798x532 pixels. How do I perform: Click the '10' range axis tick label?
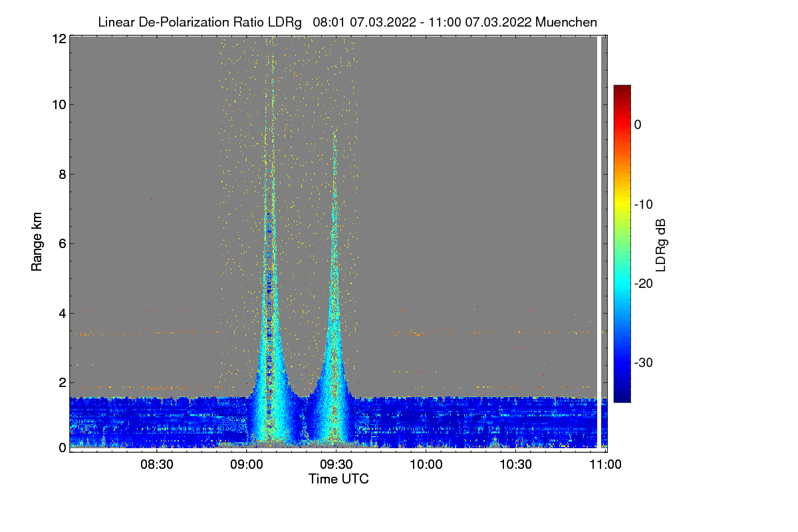click(58, 104)
